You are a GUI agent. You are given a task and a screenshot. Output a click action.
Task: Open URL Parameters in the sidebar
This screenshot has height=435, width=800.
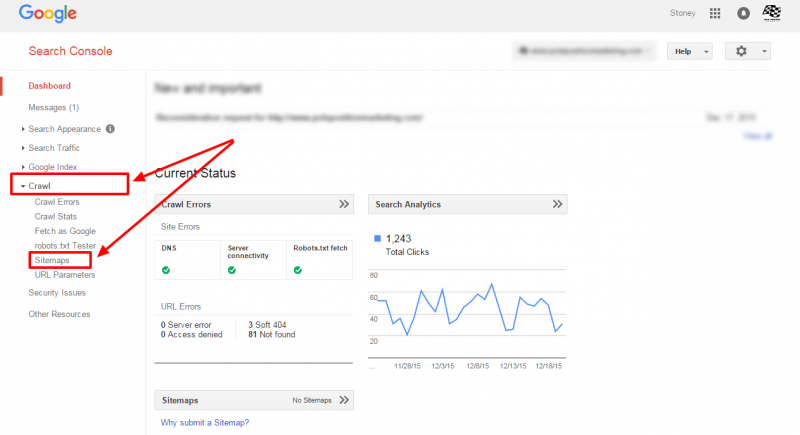[65, 275]
